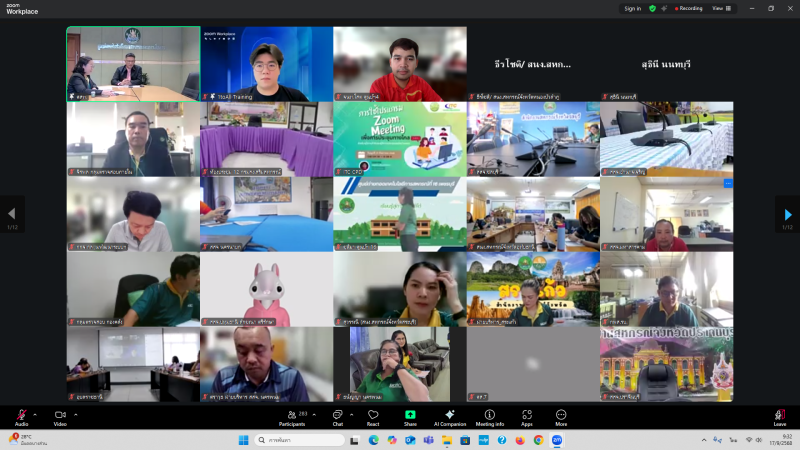Image resolution: width=800 pixels, height=450 pixels.
Task: Show Meeting info
Action: (489, 415)
